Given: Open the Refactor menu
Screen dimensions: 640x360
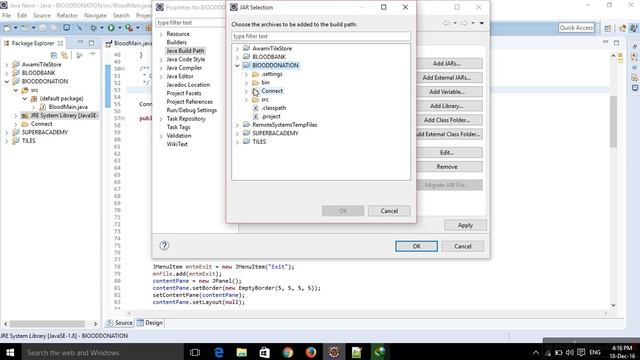Looking at the screenshot, I should 67,16.
